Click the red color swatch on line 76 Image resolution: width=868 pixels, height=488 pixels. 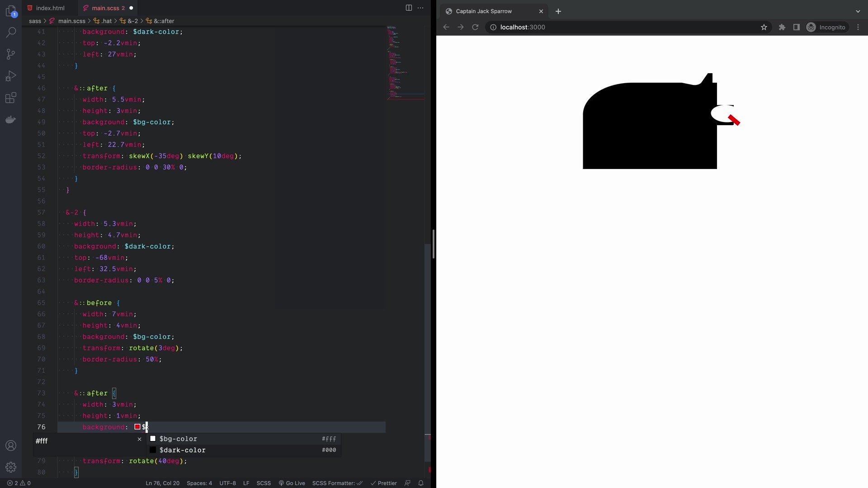137,427
